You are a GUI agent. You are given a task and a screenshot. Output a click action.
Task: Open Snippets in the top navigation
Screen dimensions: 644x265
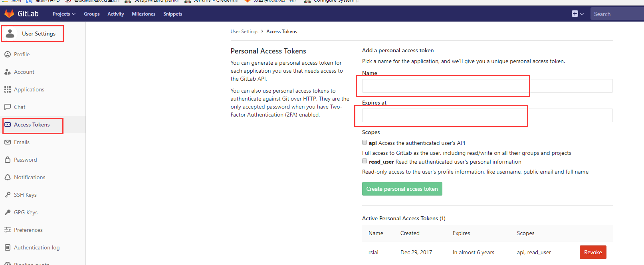(x=172, y=14)
